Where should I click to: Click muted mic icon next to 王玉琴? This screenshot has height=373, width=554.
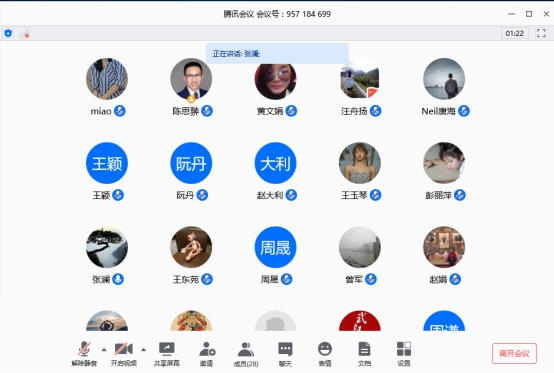[x=376, y=195]
